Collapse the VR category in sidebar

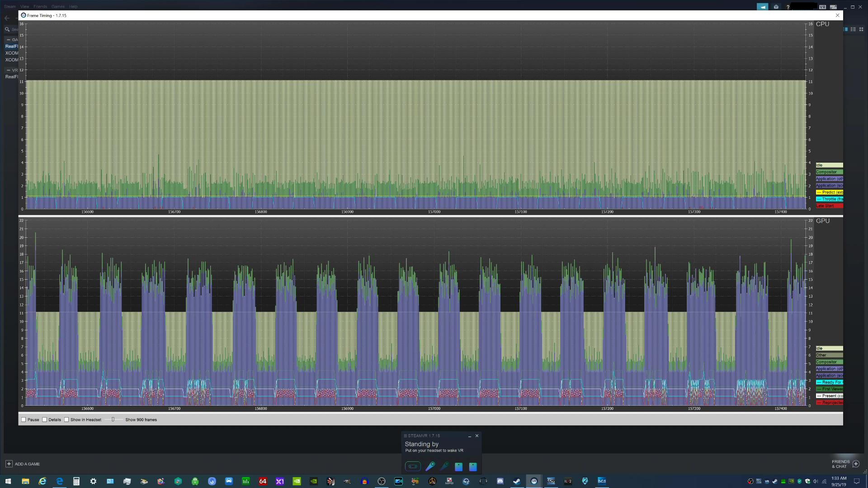coord(8,70)
